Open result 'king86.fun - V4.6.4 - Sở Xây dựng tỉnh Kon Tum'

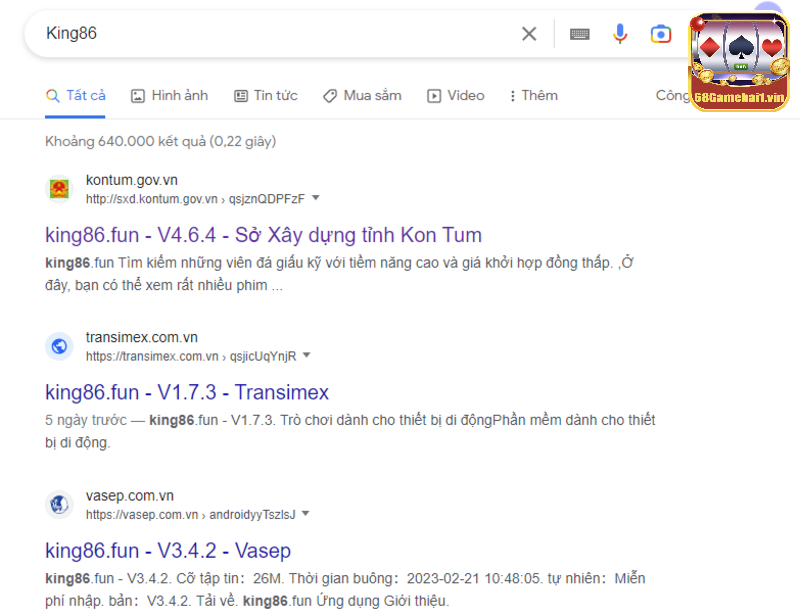click(x=263, y=235)
